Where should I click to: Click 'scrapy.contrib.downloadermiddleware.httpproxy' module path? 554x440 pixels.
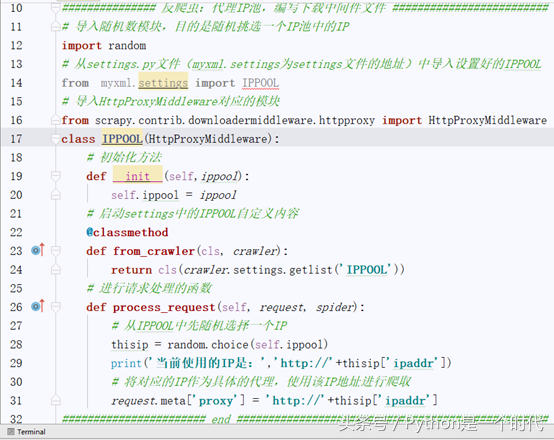(x=235, y=121)
